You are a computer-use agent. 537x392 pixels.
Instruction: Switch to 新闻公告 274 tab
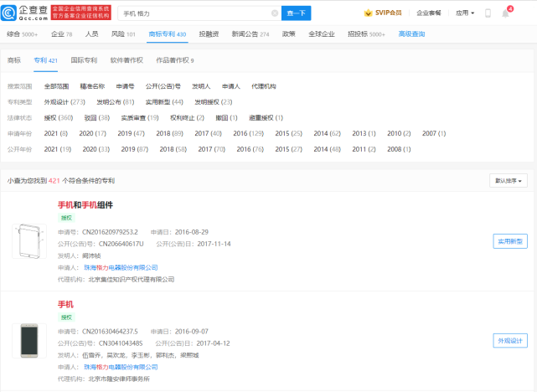[250, 34]
